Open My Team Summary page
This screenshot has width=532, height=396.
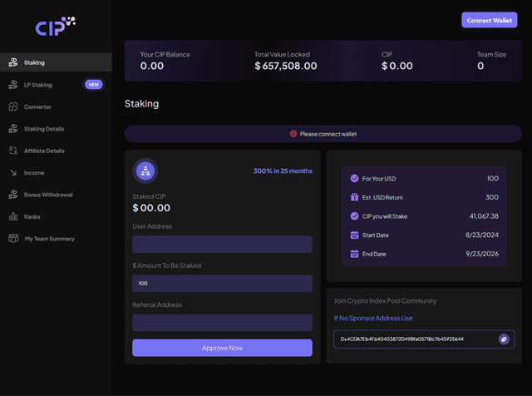[x=49, y=239]
